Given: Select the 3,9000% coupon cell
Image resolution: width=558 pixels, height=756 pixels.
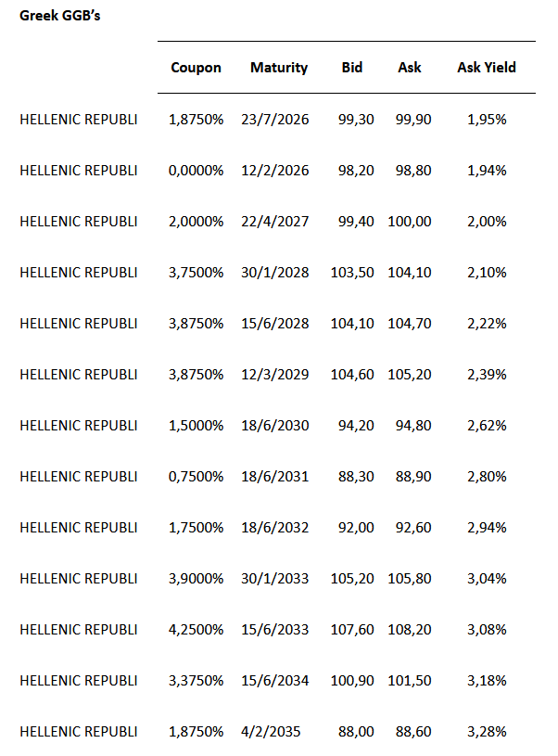Looking at the screenshot, I should 196,579.
